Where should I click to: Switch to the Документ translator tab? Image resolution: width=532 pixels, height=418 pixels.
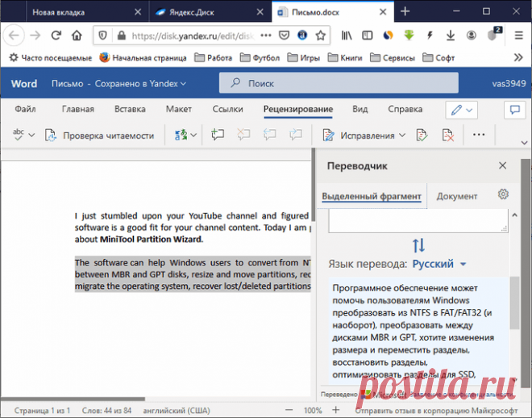pos(457,196)
